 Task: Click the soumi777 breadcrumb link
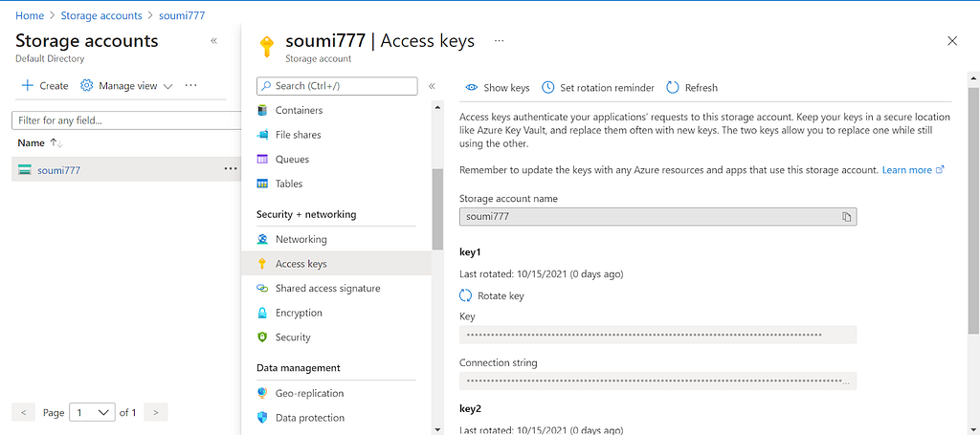[x=182, y=15]
